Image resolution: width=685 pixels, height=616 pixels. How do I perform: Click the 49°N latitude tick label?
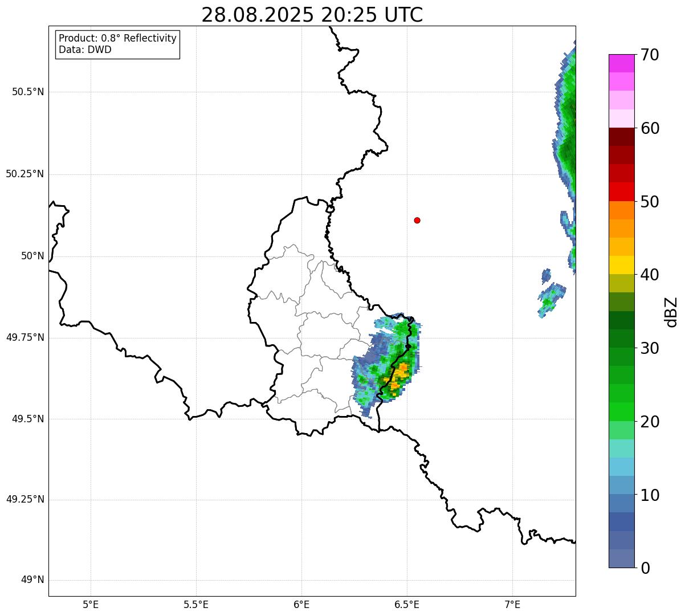tap(32, 580)
